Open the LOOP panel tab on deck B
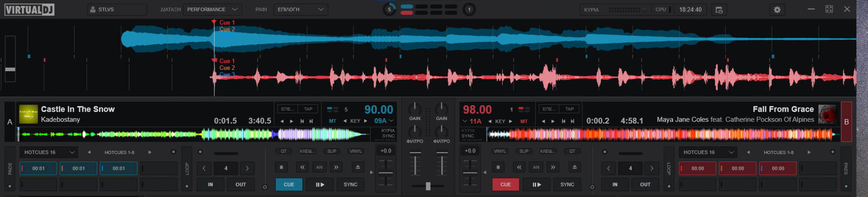 click(x=669, y=168)
